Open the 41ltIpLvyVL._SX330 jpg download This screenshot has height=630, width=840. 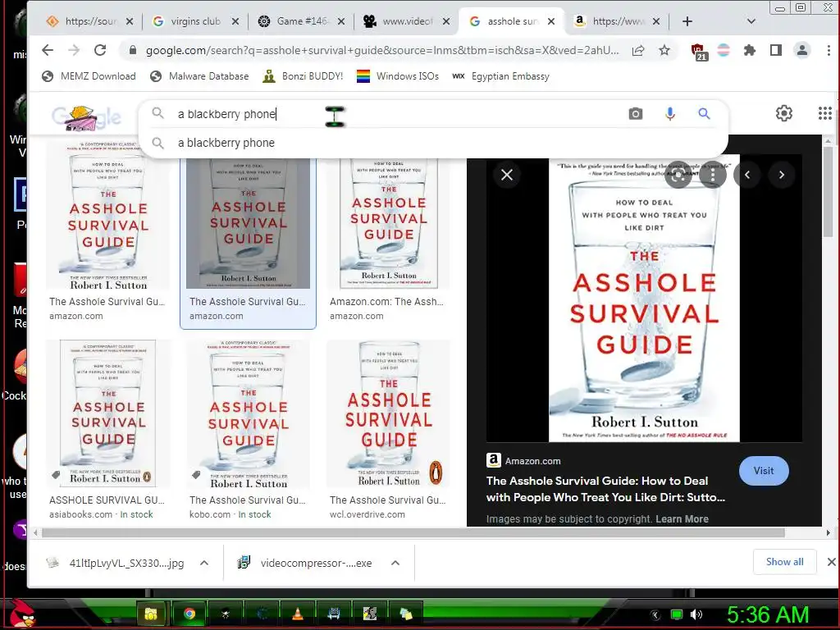tap(116, 563)
